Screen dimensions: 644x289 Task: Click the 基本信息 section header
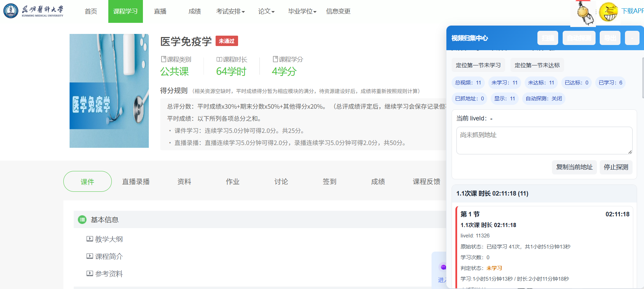click(x=260, y=219)
